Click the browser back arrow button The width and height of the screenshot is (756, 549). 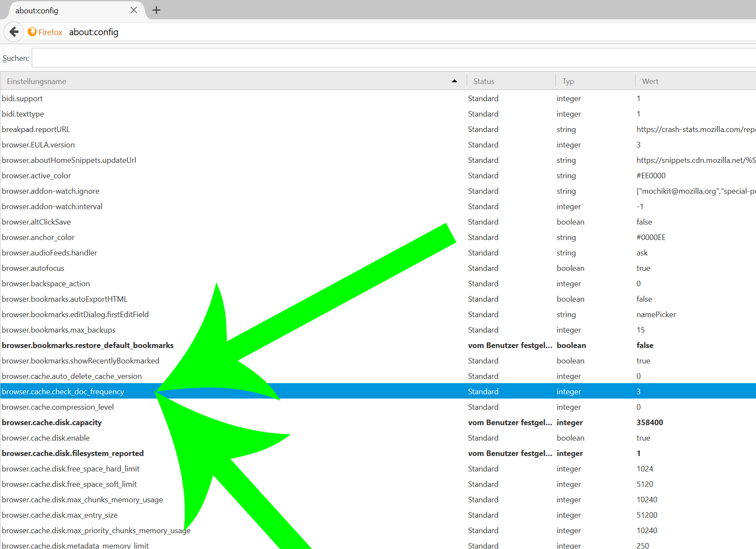tap(14, 32)
